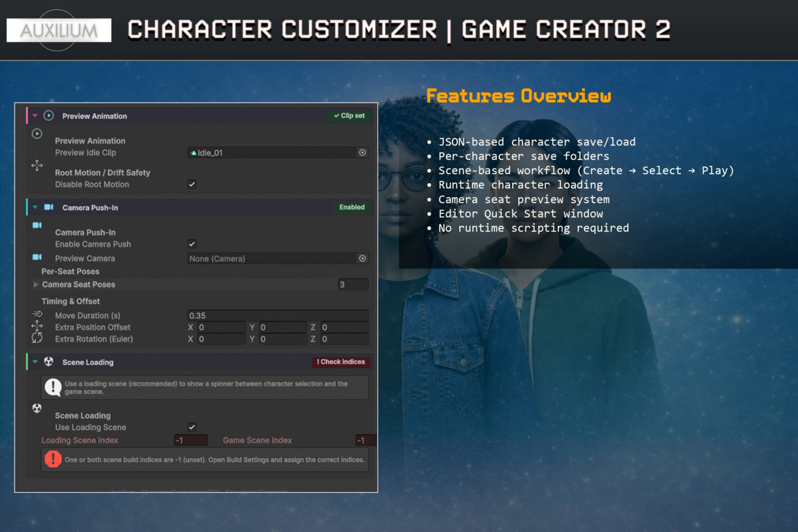The width and height of the screenshot is (798, 532).
Task: Click the Loading Scene Index field
Action: click(x=191, y=440)
